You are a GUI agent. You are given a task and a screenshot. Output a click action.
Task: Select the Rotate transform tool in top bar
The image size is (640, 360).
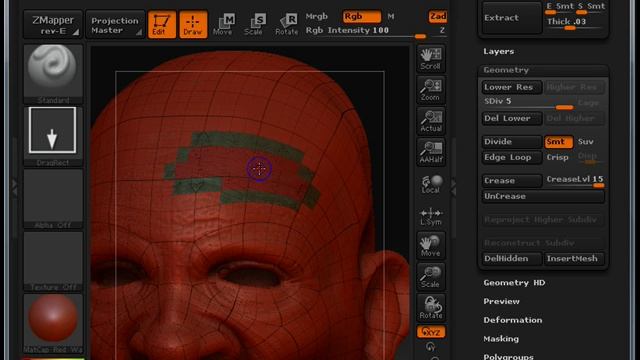287,24
